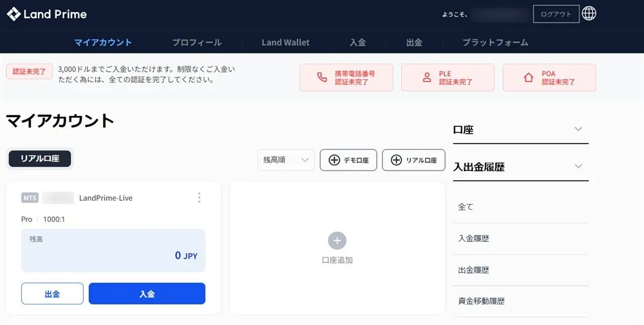Open 携帯電話番号 認証未完了 verification
The width and height of the screenshot is (644, 325).
tap(346, 78)
